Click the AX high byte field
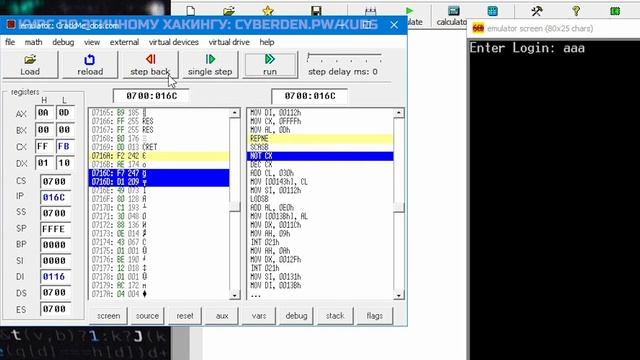The image size is (640, 360). (x=44, y=113)
